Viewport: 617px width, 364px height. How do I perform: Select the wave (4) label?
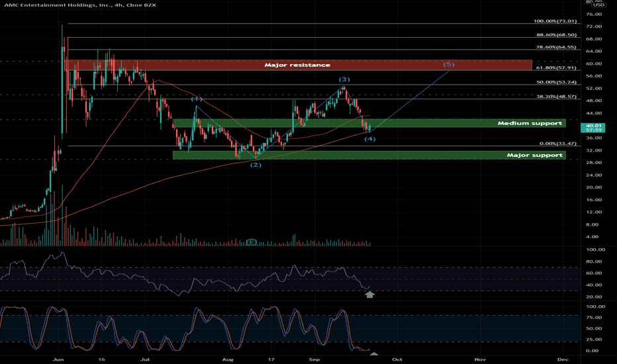point(370,139)
